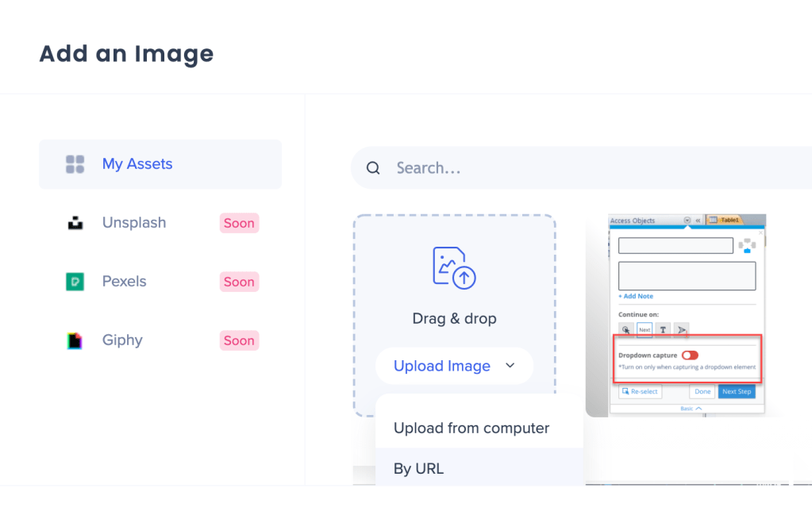Click the My Assets grid icon
Screen dimensions: 812x511
point(75,164)
